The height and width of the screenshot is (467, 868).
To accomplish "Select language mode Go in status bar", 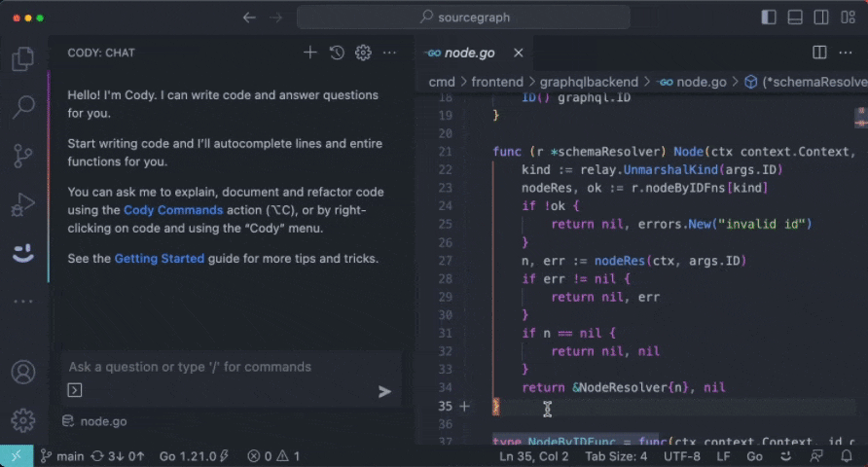I will [754, 456].
